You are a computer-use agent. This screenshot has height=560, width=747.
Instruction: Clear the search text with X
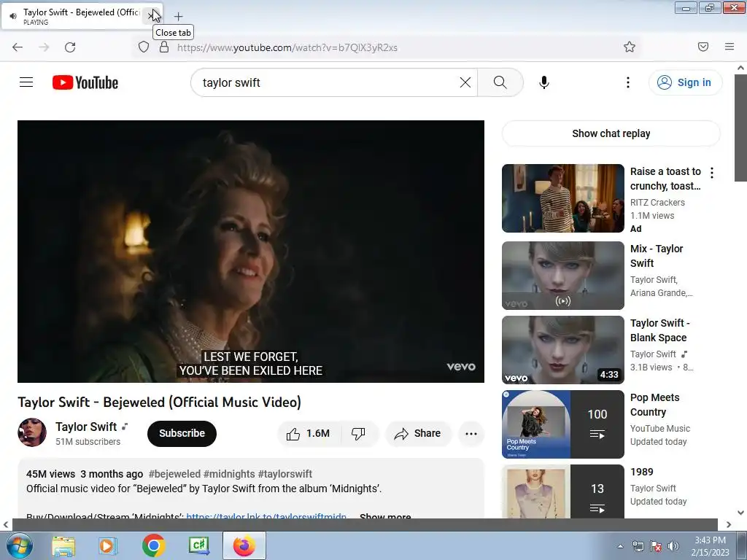(465, 82)
